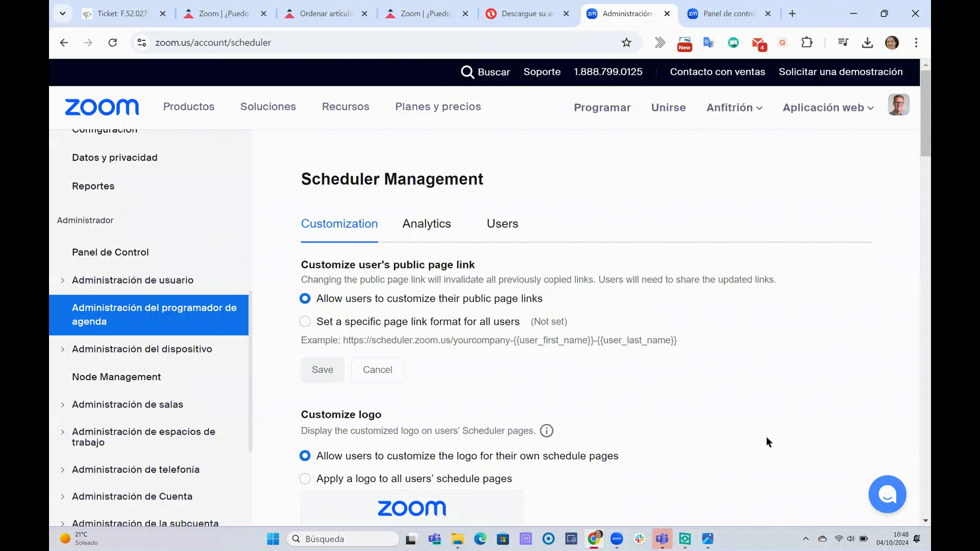
Task: Switch to the Users tab
Action: point(502,223)
